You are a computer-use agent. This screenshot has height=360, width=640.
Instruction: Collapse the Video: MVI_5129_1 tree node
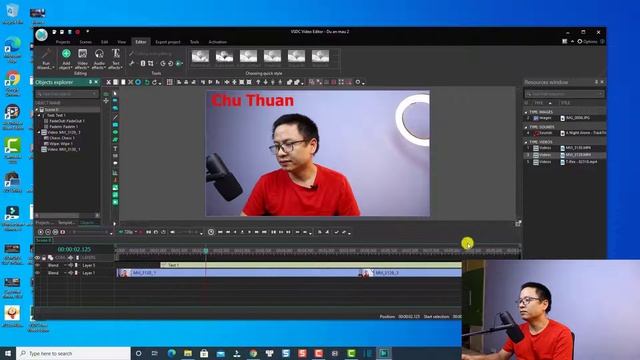tap(40, 132)
